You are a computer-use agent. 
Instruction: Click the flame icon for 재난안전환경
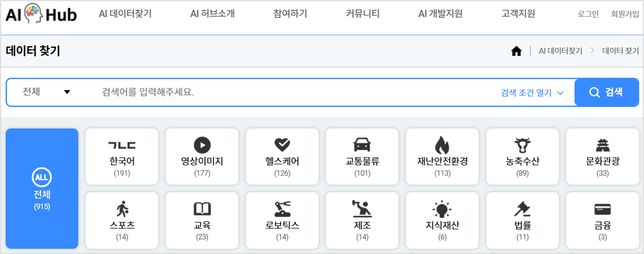click(442, 145)
